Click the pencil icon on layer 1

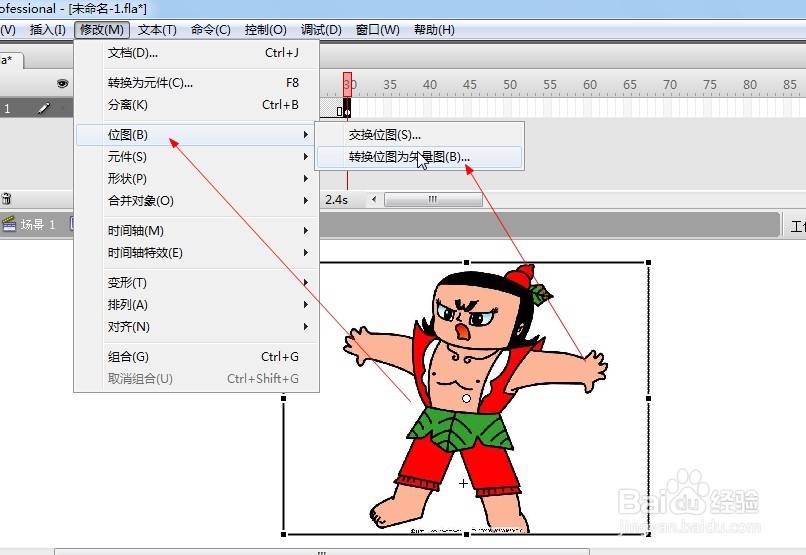click(x=44, y=108)
